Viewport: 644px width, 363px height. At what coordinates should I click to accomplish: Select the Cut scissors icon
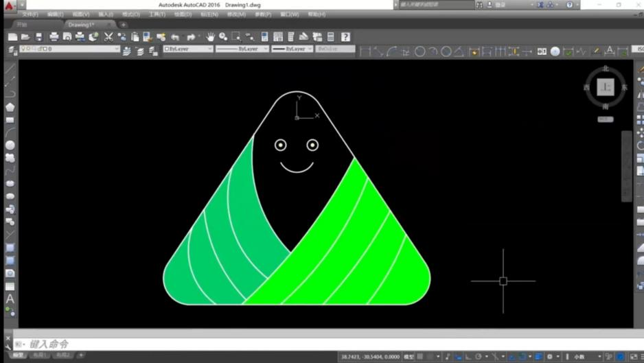[108, 37]
